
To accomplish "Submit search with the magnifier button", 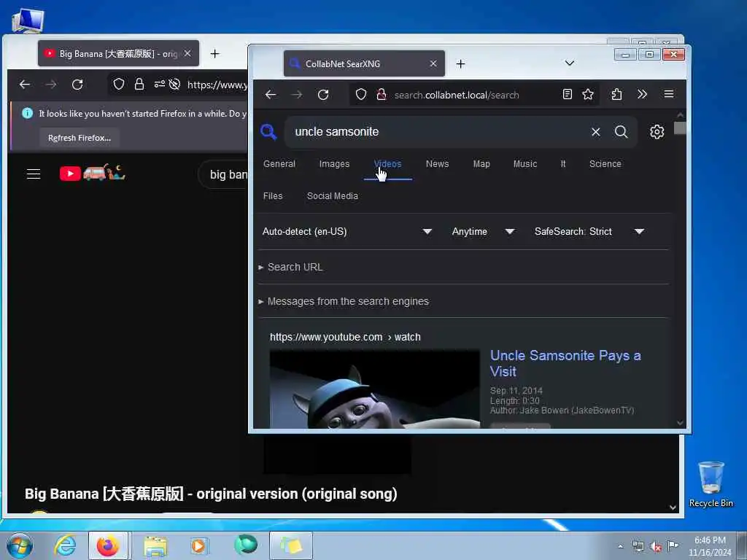I will (x=621, y=132).
